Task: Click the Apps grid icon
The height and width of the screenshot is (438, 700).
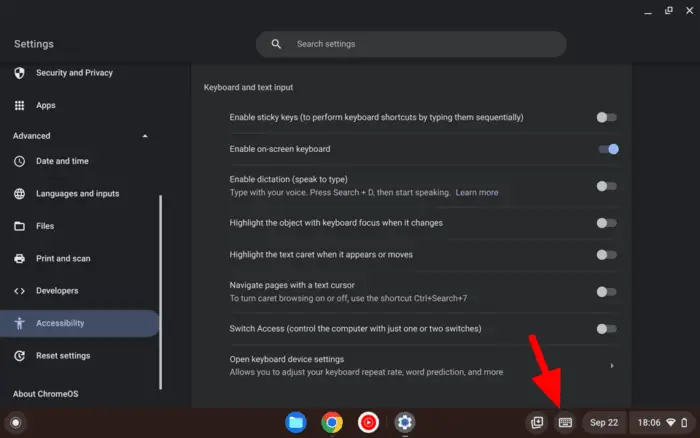Action: point(19,105)
